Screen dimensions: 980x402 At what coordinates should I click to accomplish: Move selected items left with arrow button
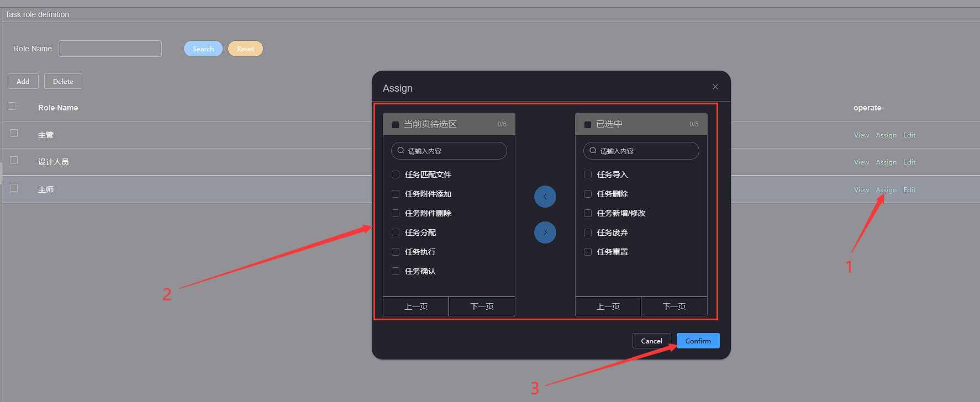(545, 197)
